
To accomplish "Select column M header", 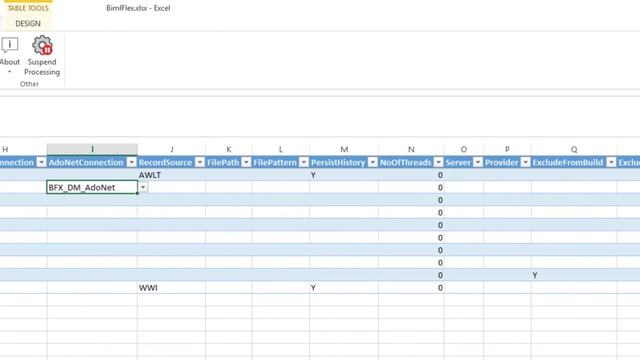I will 344,149.
